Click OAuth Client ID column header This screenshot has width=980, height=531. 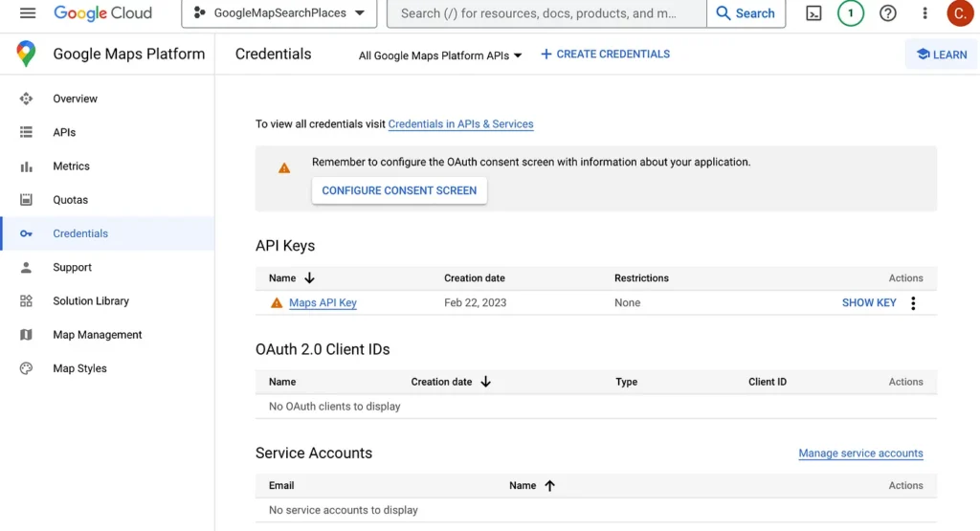768,382
